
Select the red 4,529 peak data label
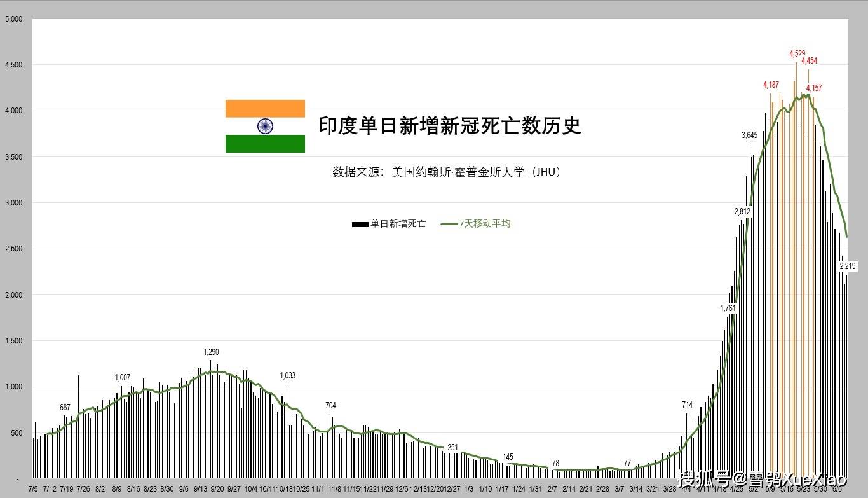[x=797, y=54]
